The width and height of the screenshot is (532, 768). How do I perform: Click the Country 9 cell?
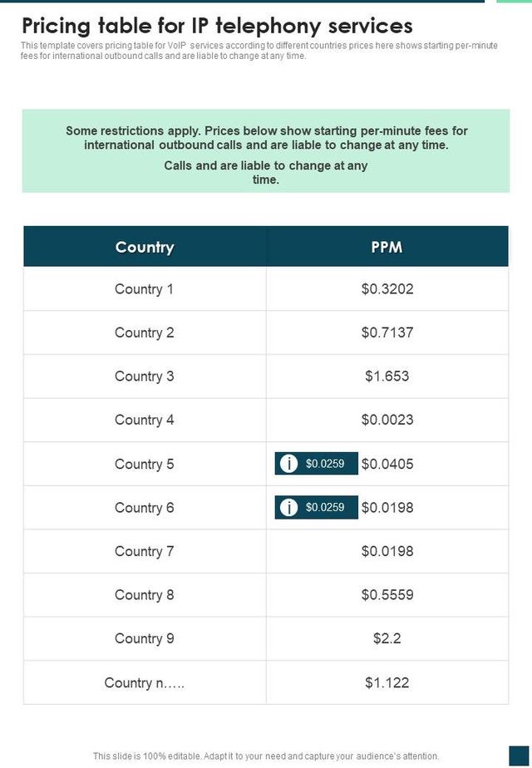tap(145, 638)
